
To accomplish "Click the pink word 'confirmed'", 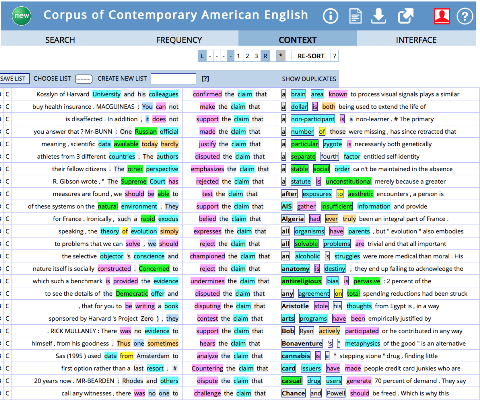I will [x=207, y=94].
